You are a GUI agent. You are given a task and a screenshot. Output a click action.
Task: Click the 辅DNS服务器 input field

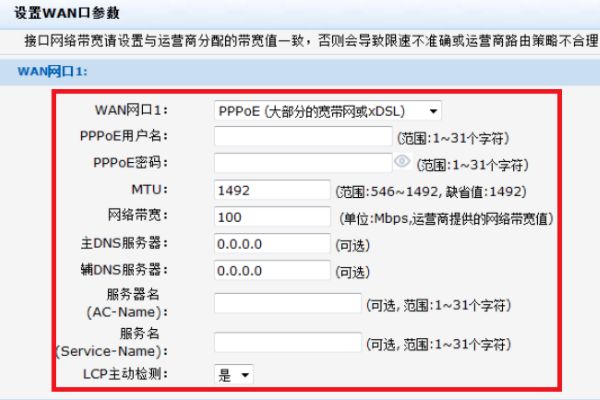point(271,270)
